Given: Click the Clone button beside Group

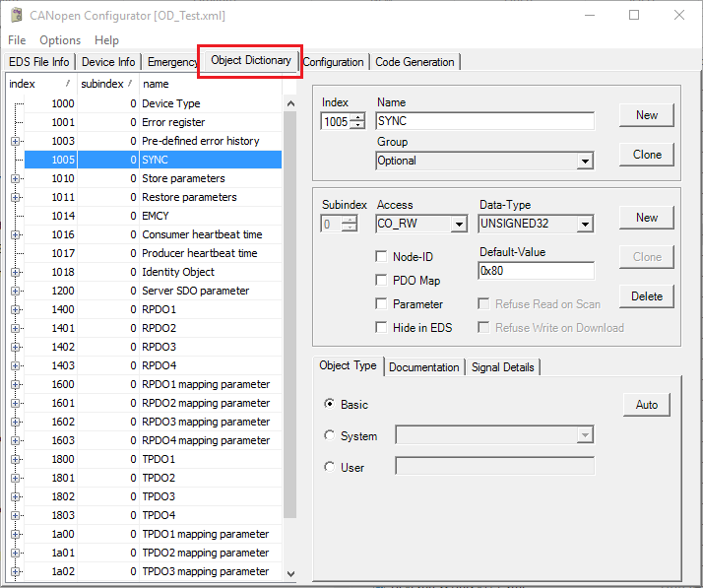Looking at the screenshot, I should pyautogui.click(x=647, y=155).
